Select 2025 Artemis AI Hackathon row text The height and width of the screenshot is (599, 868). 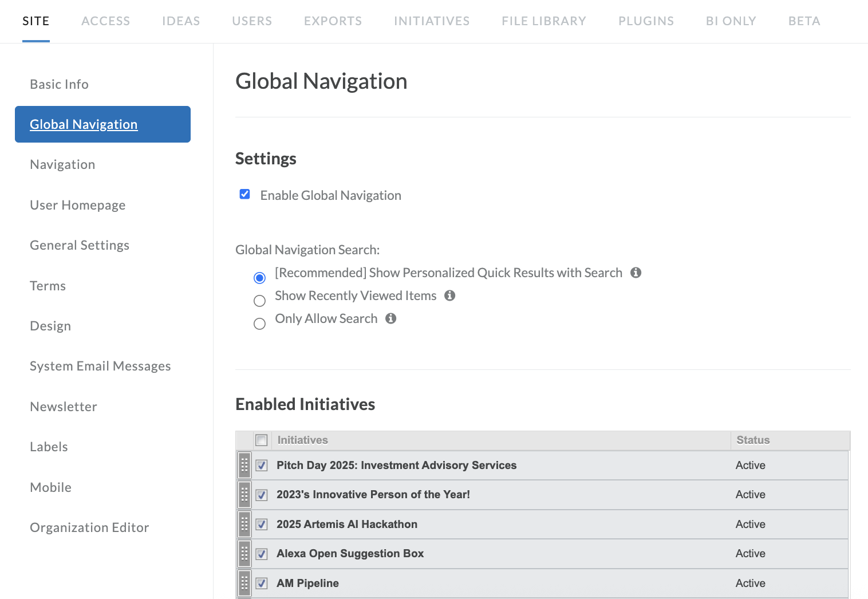pos(347,525)
